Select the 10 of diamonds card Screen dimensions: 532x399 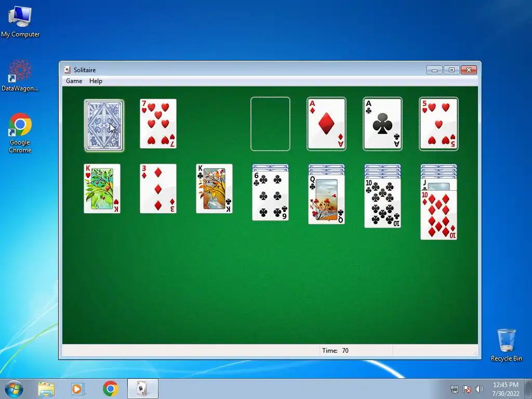pyautogui.click(x=438, y=215)
